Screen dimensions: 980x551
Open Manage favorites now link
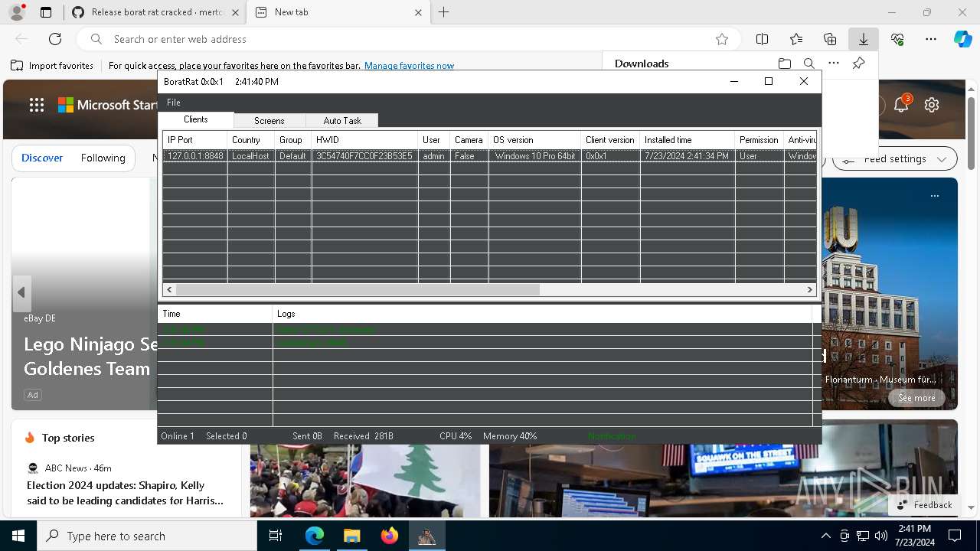pyautogui.click(x=409, y=66)
